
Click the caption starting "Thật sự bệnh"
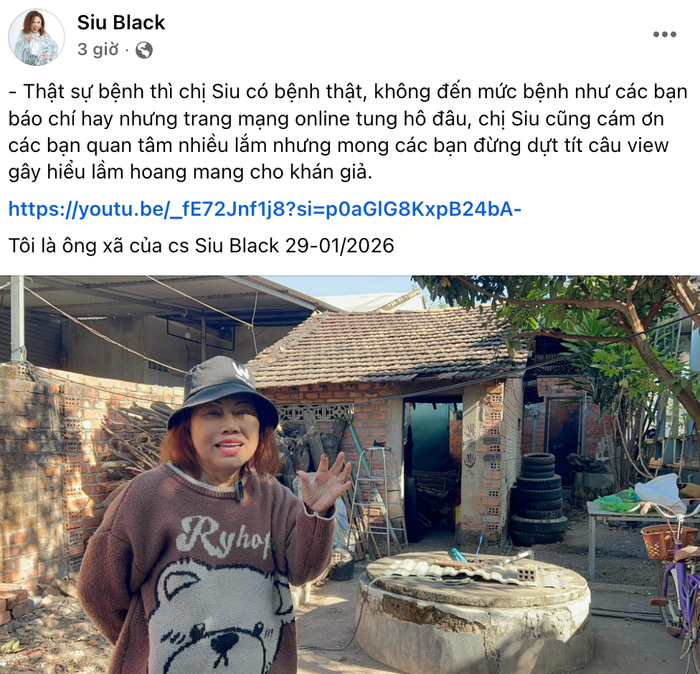point(348,132)
